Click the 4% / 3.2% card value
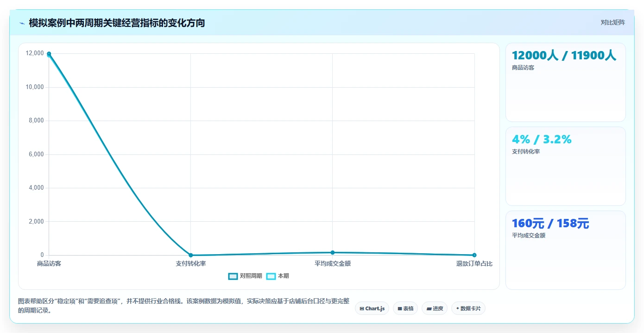This screenshot has height=333, width=644. point(542,139)
